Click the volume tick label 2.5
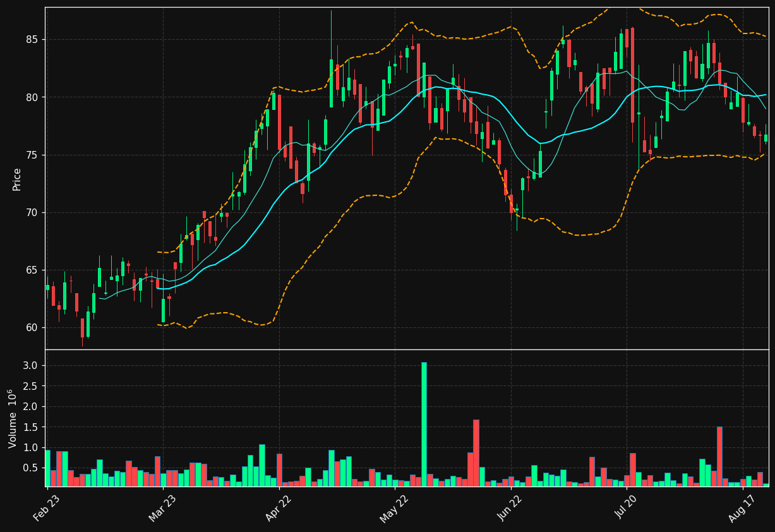 coord(32,386)
